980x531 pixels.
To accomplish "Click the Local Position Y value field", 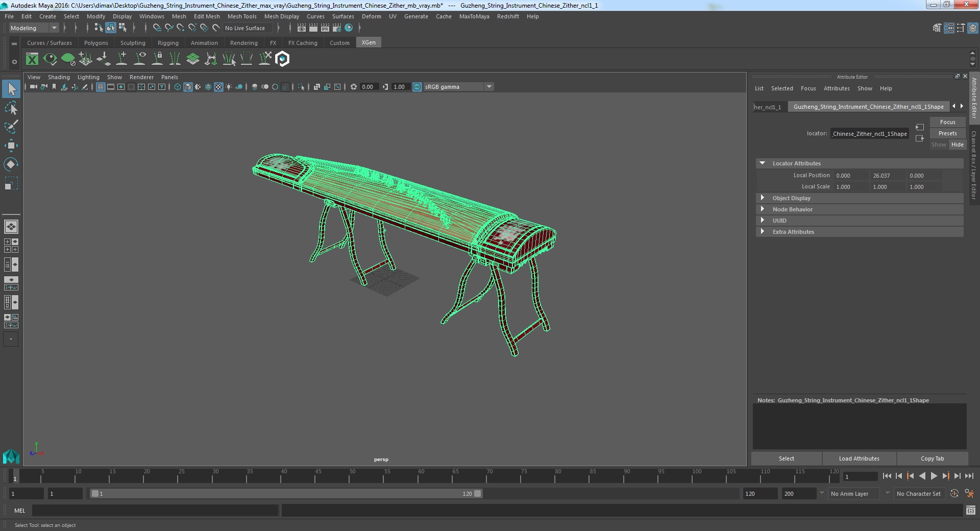I will [887, 176].
